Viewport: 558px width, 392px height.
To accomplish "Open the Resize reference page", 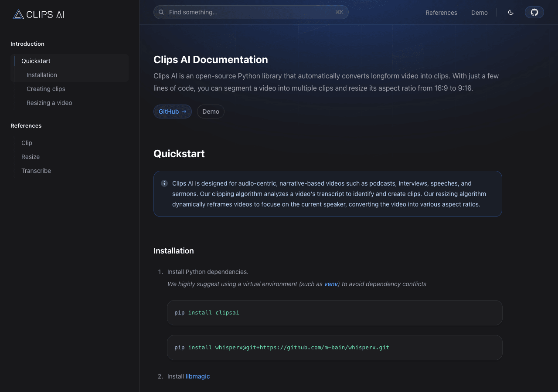I will click(x=31, y=157).
